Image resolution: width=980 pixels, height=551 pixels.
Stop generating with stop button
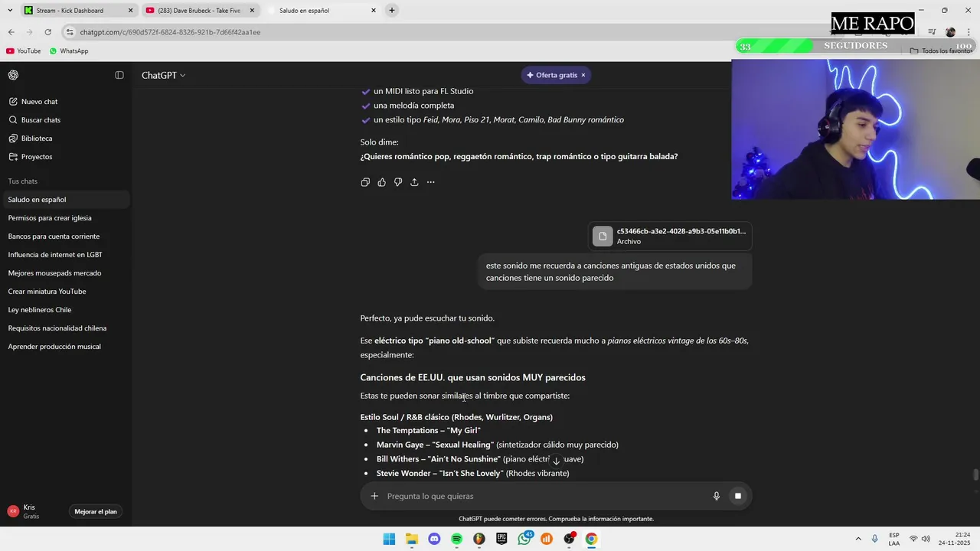tap(738, 496)
